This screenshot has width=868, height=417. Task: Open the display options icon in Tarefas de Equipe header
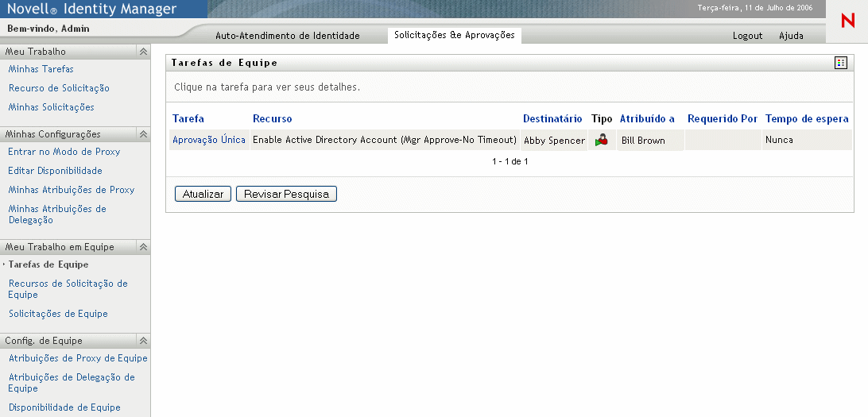[841, 63]
